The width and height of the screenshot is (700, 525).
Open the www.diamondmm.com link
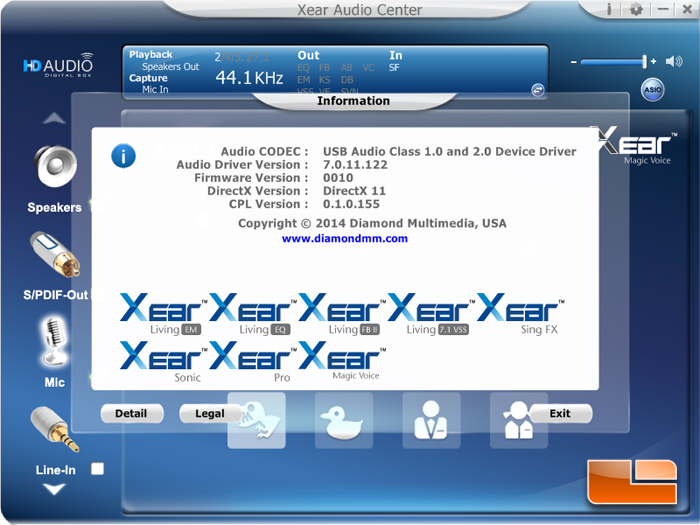(x=344, y=239)
